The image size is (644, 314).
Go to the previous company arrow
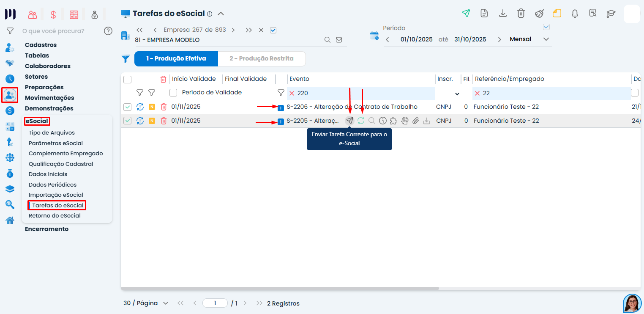click(155, 30)
